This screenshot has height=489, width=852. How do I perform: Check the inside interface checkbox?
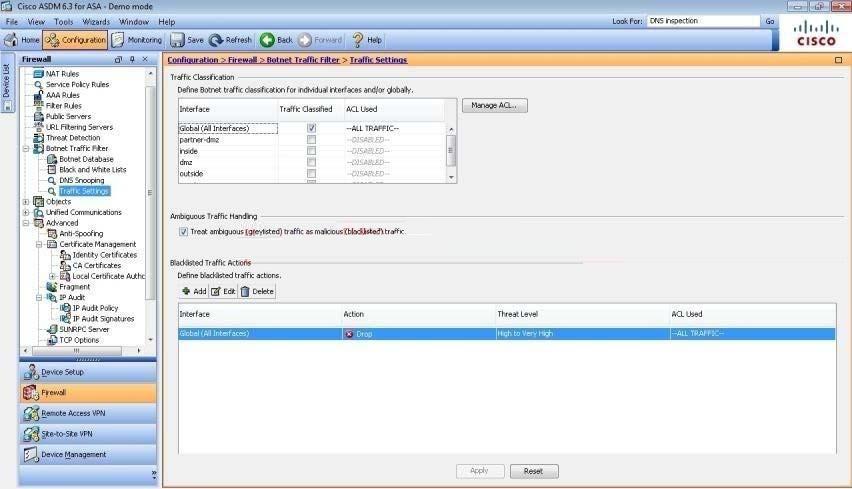pos(311,151)
